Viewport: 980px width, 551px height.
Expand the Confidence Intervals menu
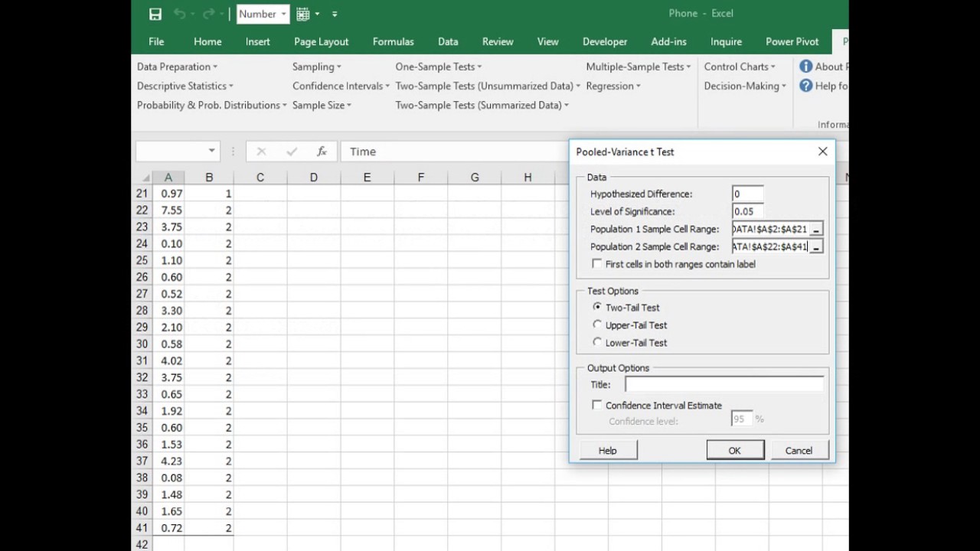coord(341,86)
